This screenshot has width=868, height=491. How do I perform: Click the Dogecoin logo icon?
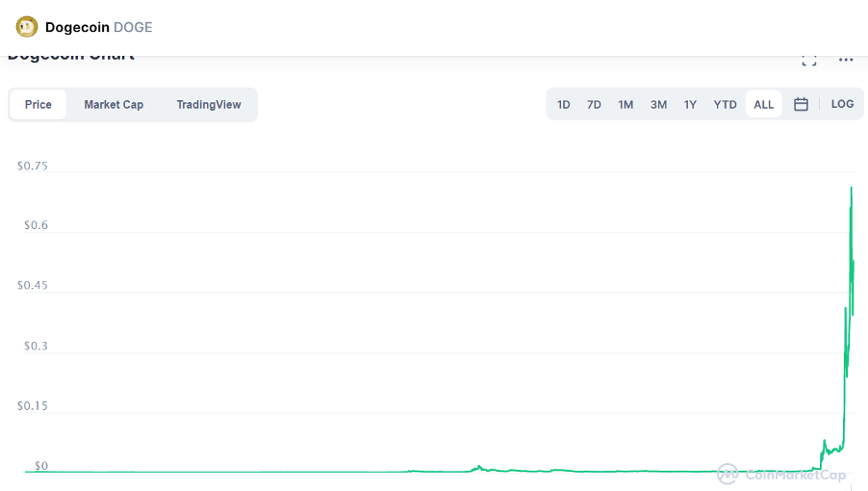coord(27,27)
